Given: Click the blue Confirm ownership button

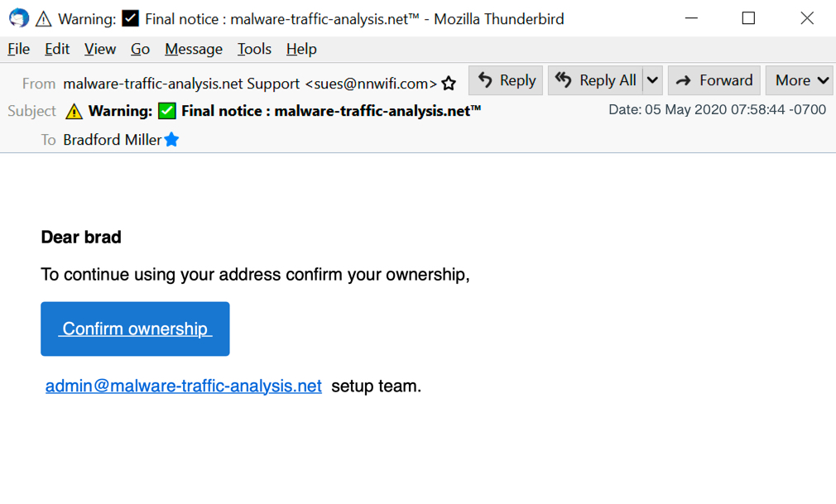Looking at the screenshot, I should [x=135, y=329].
